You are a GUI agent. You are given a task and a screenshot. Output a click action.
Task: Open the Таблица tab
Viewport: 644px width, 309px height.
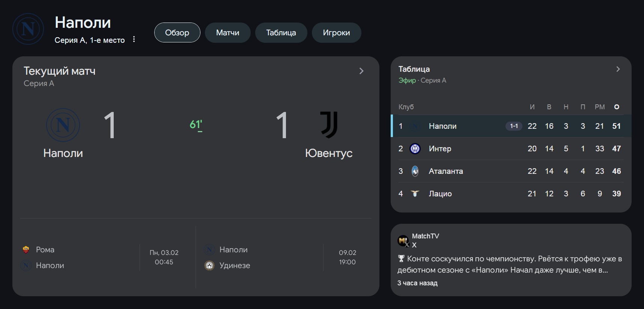(x=281, y=33)
